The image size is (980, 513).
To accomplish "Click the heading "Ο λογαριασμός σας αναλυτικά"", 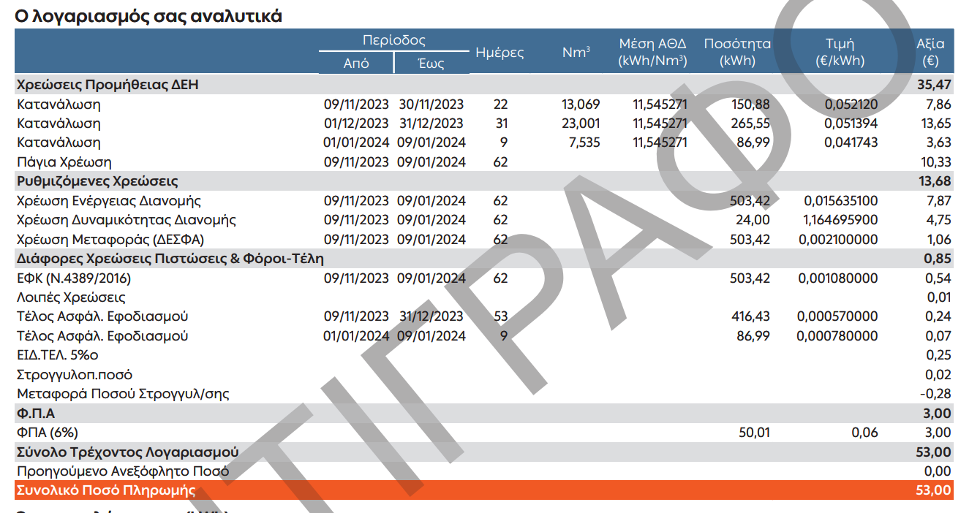I will [x=148, y=15].
